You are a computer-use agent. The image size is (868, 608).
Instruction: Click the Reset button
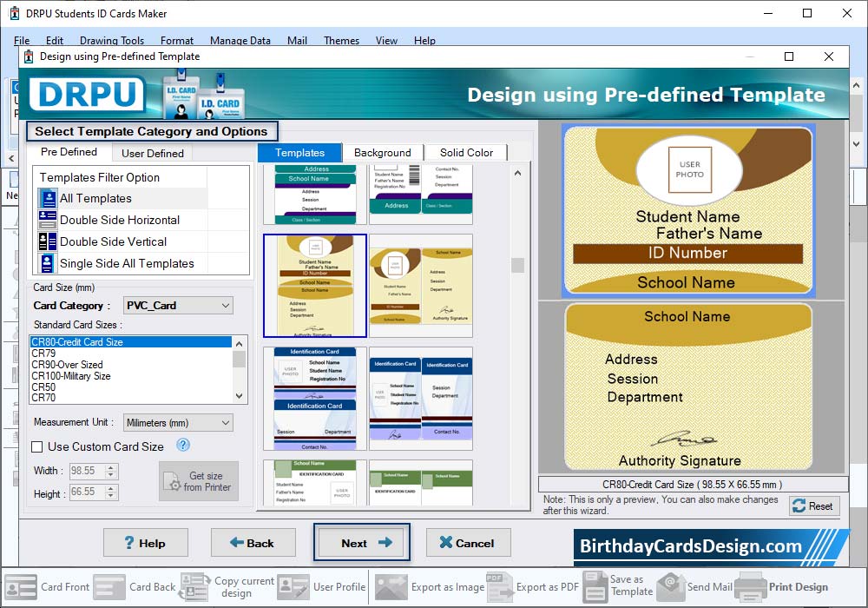[814, 506]
